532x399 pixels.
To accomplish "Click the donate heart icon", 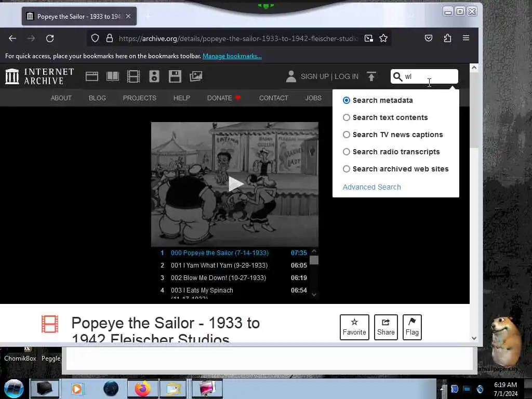I will (238, 98).
